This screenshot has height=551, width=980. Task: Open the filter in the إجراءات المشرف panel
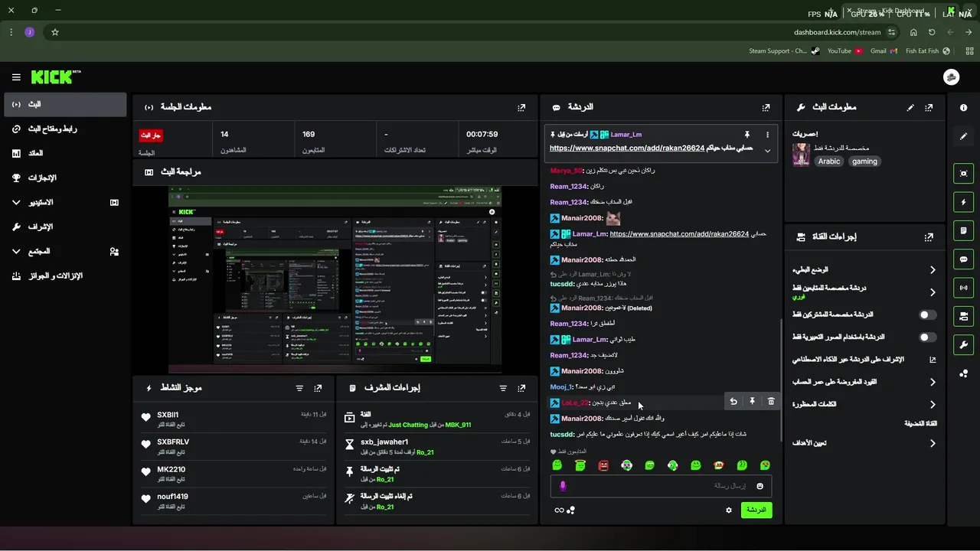click(503, 389)
